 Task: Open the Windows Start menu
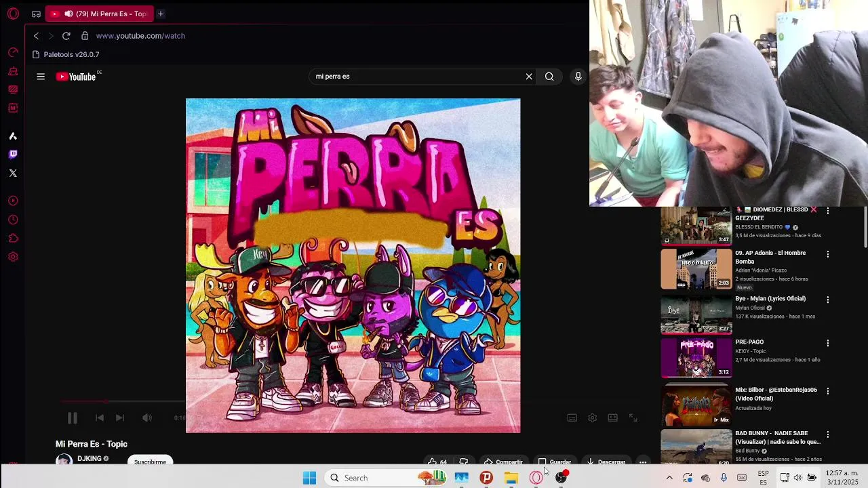(309, 478)
